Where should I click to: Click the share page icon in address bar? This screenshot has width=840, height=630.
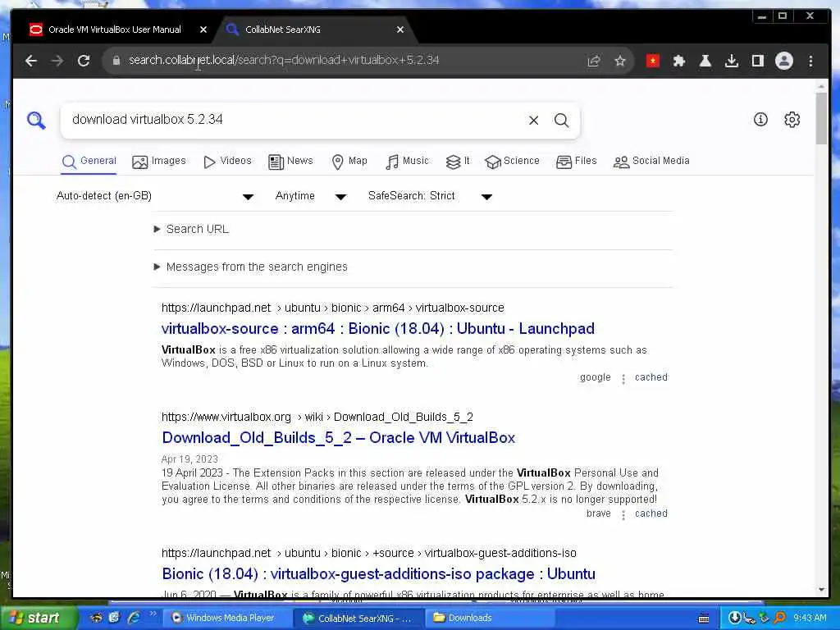[594, 61]
